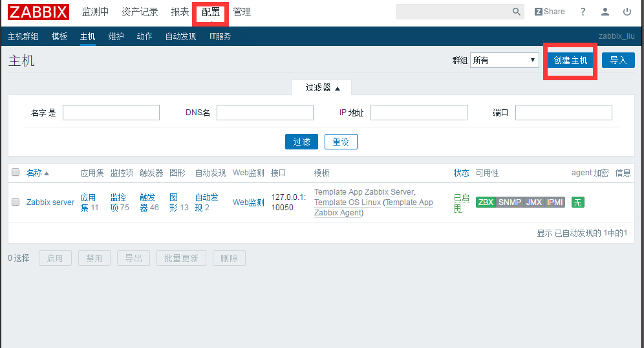The height and width of the screenshot is (348, 644).
Task: Toggle the 已启用 status link
Action: (461, 203)
